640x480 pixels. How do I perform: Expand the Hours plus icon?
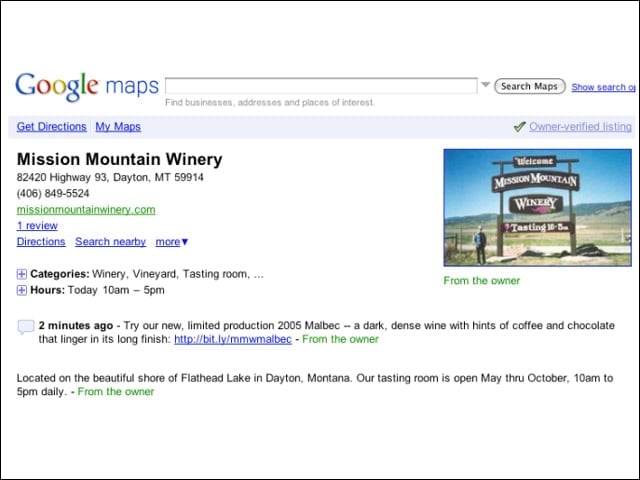(x=22, y=290)
